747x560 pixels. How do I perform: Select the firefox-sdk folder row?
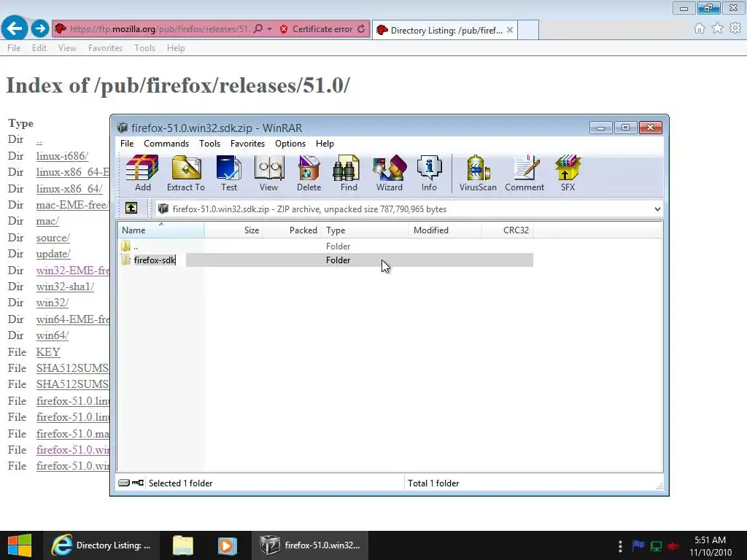click(x=326, y=260)
